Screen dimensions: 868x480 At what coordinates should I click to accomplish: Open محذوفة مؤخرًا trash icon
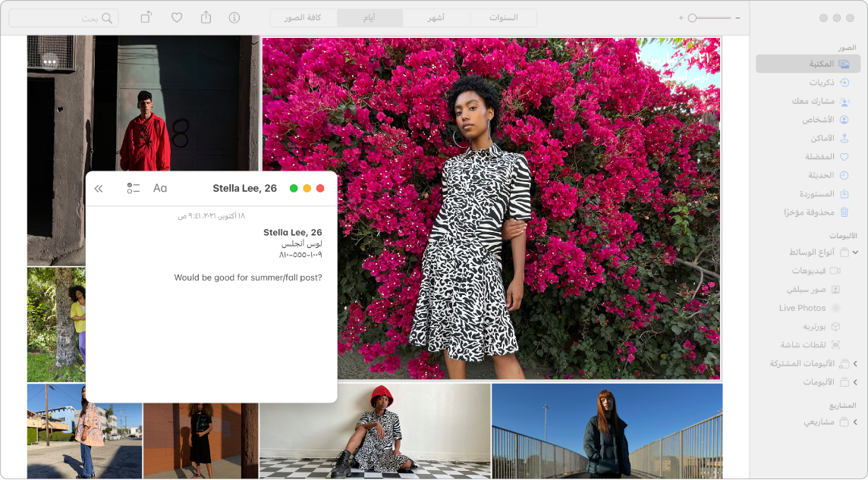(x=844, y=212)
